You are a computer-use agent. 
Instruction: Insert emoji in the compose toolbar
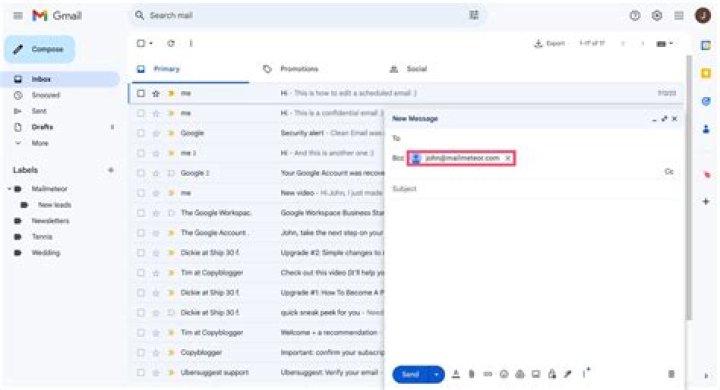coord(504,374)
